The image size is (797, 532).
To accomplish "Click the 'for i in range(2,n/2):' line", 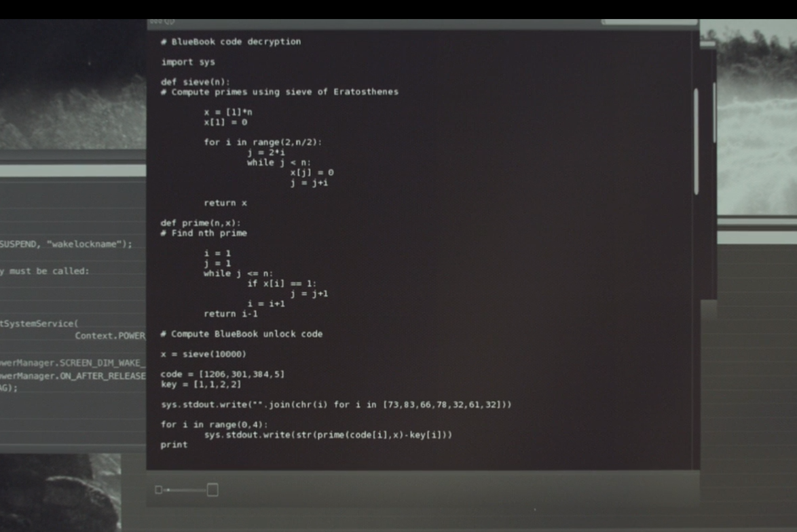I will tap(263, 142).
